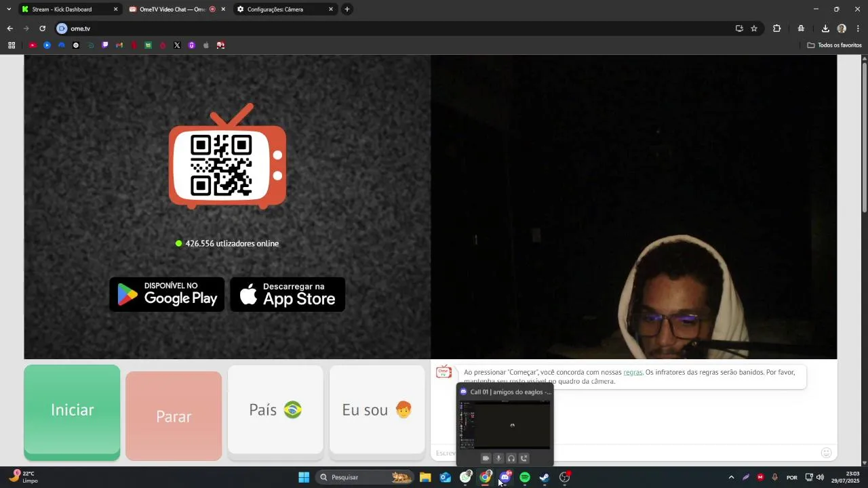Toggle microphone mute in the Discord preview
The height and width of the screenshot is (488, 868).
click(498, 458)
